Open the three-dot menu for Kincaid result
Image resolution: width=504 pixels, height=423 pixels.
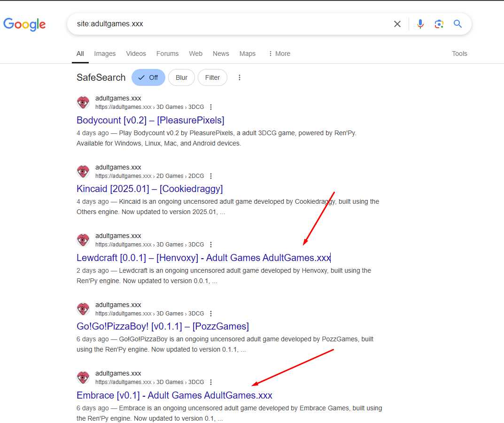211,176
